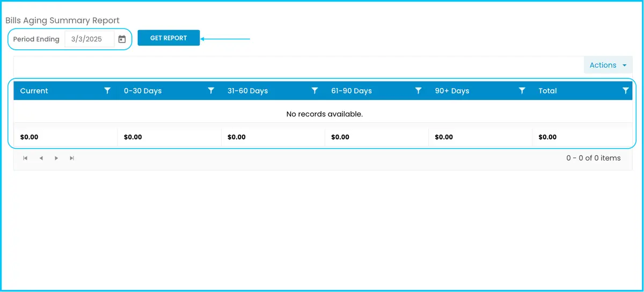Filter the Total column

pos(625,91)
